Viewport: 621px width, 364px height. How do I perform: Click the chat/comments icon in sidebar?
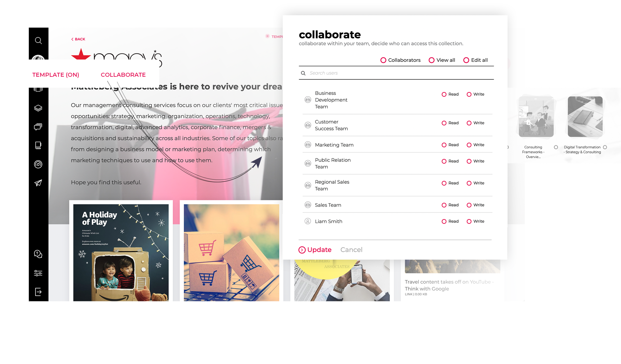(x=38, y=127)
